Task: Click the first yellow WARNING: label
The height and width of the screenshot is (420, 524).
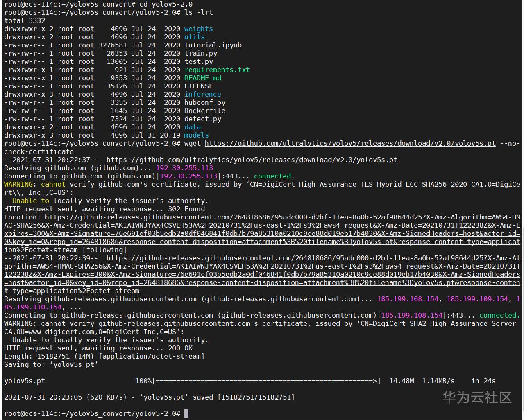Action: point(20,184)
